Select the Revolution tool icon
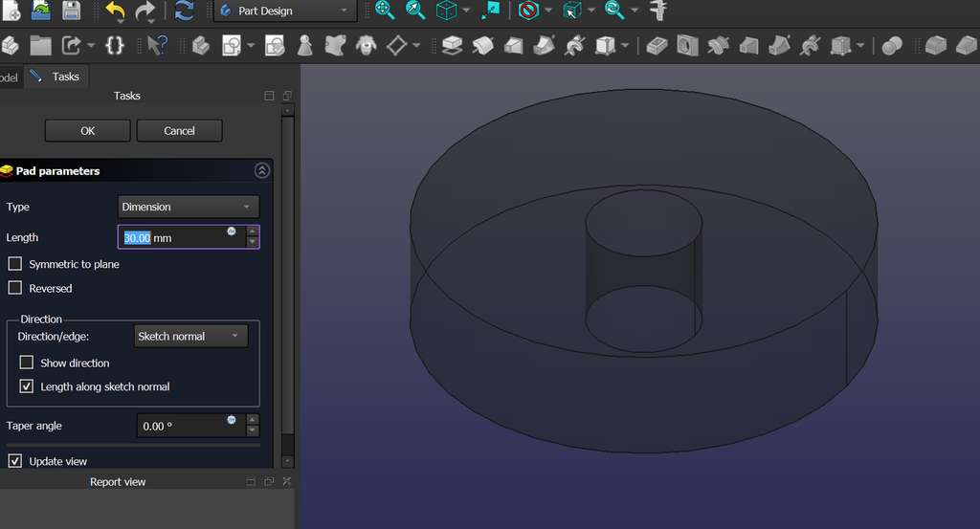The height and width of the screenshot is (529, 980). (482, 46)
